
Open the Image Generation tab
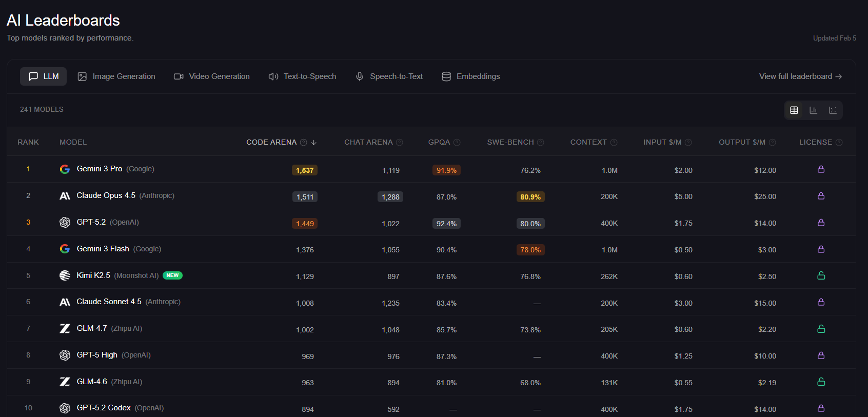click(116, 76)
